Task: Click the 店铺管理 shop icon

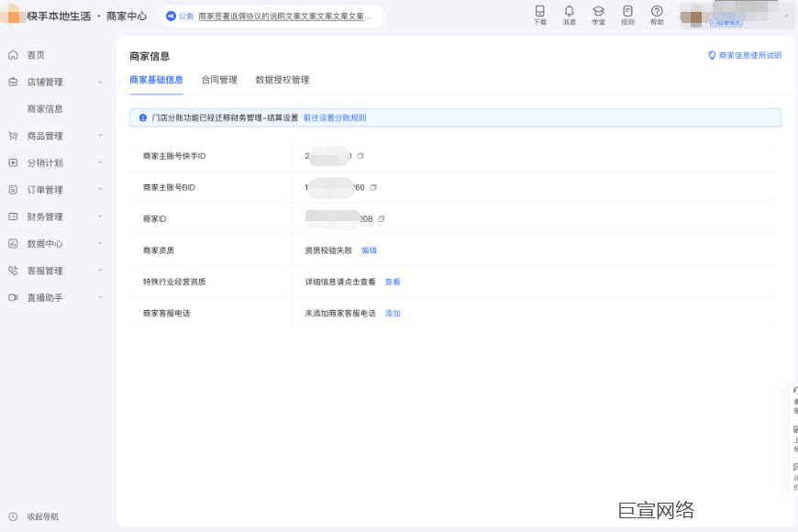Action: pos(13,82)
